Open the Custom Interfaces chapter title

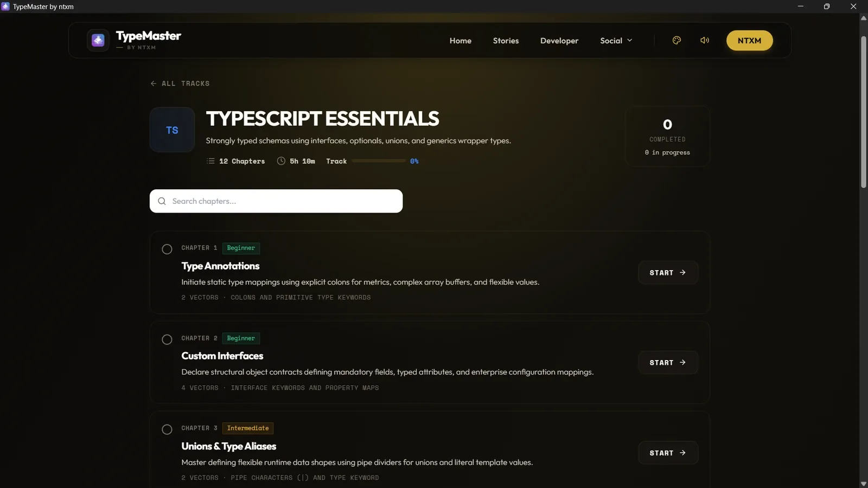[x=222, y=356]
